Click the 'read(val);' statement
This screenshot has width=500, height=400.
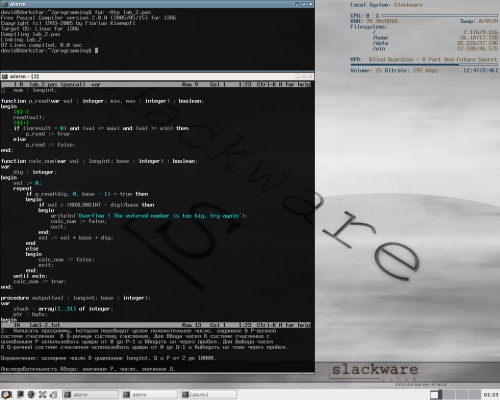pos(29,117)
